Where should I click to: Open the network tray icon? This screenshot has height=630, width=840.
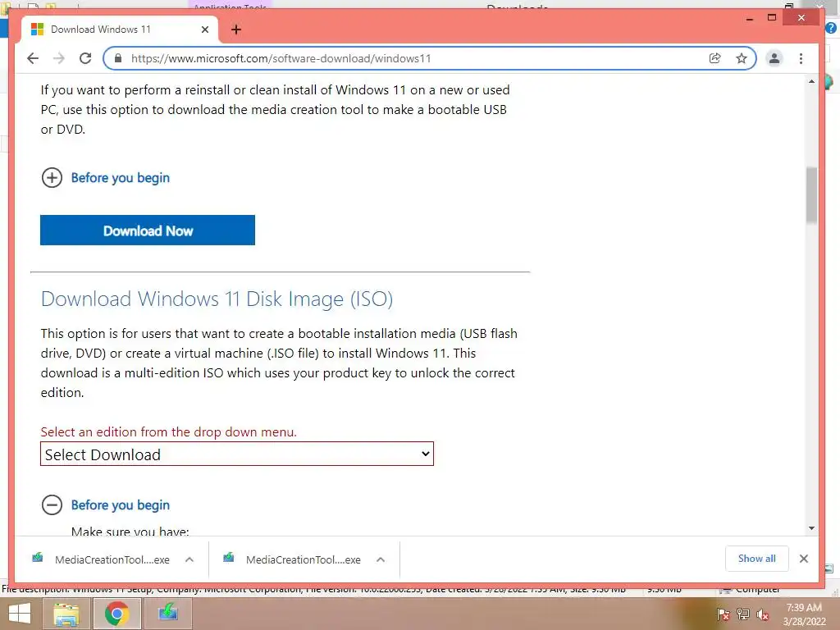point(743,614)
